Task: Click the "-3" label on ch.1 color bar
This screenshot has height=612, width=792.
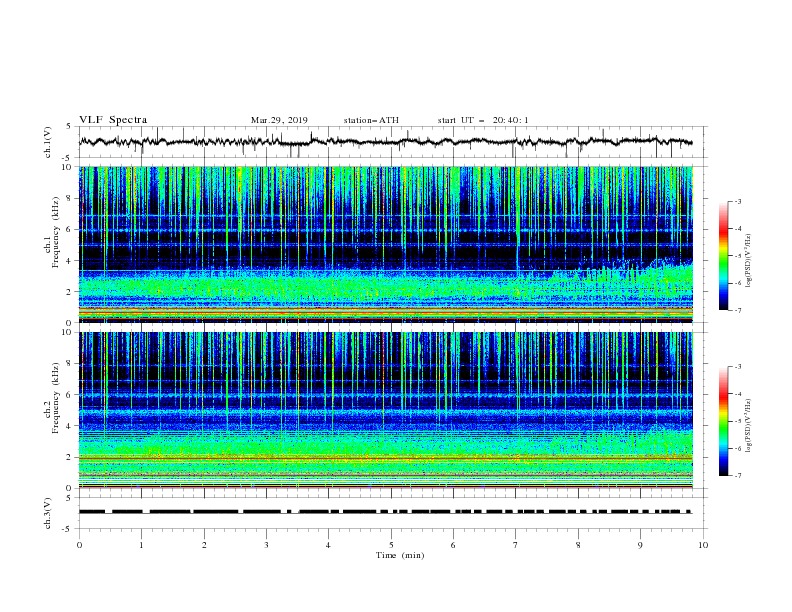Action: pos(737,201)
